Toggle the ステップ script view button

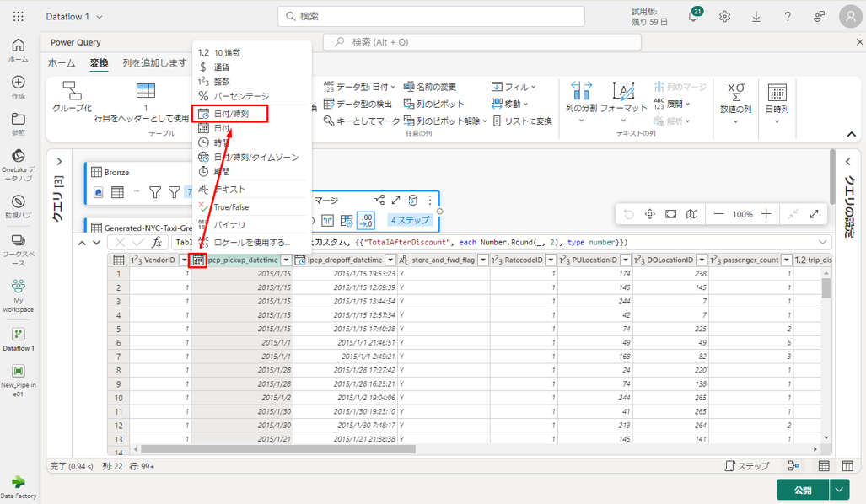pyautogui.click(x=747, y=466)
